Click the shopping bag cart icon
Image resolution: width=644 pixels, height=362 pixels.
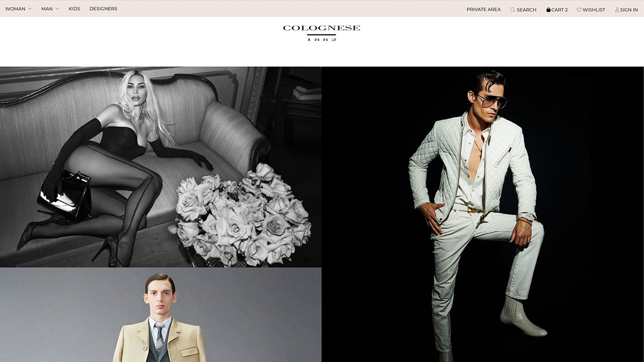pyautogui.click(x=548, y=10)
